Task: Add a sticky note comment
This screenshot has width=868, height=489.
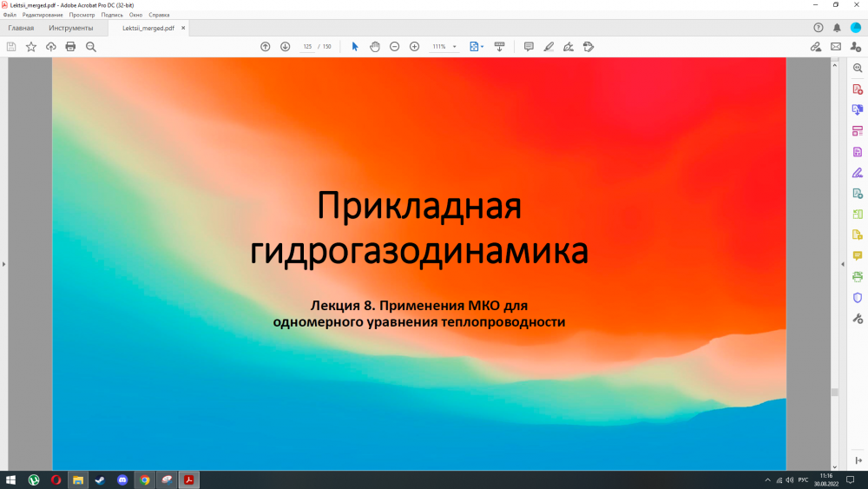Action: point(529,46)
